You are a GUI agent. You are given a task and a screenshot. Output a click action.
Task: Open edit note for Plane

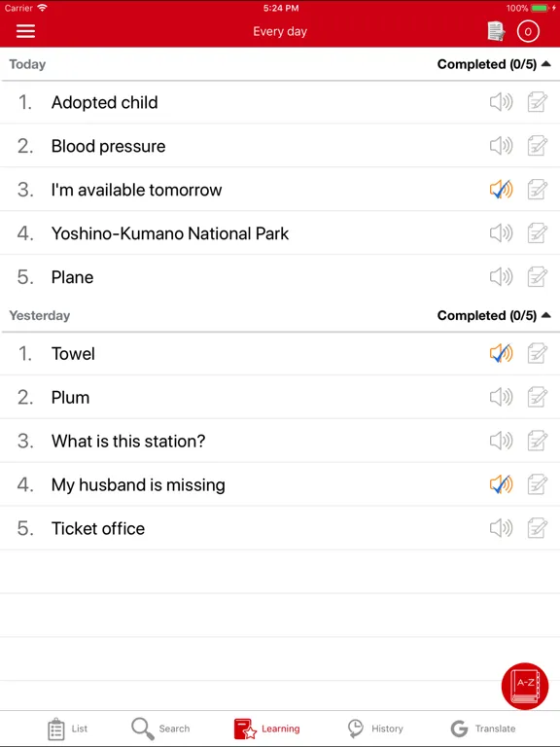pos(537,277)
